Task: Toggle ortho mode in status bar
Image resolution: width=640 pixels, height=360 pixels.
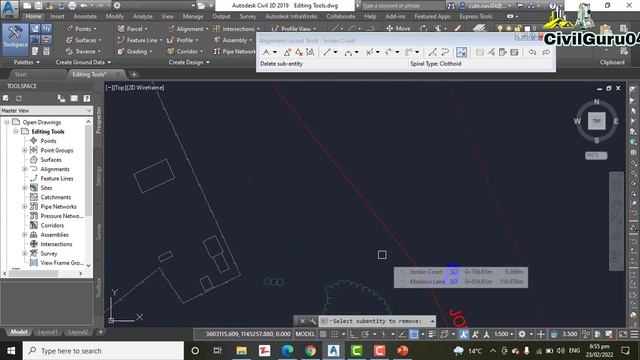Action: [353, 334]
